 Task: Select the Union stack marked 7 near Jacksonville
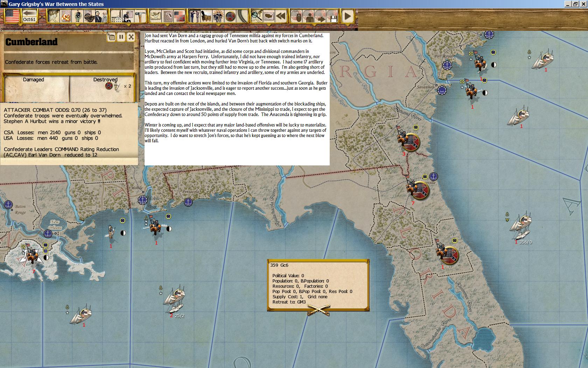(417, 189)
